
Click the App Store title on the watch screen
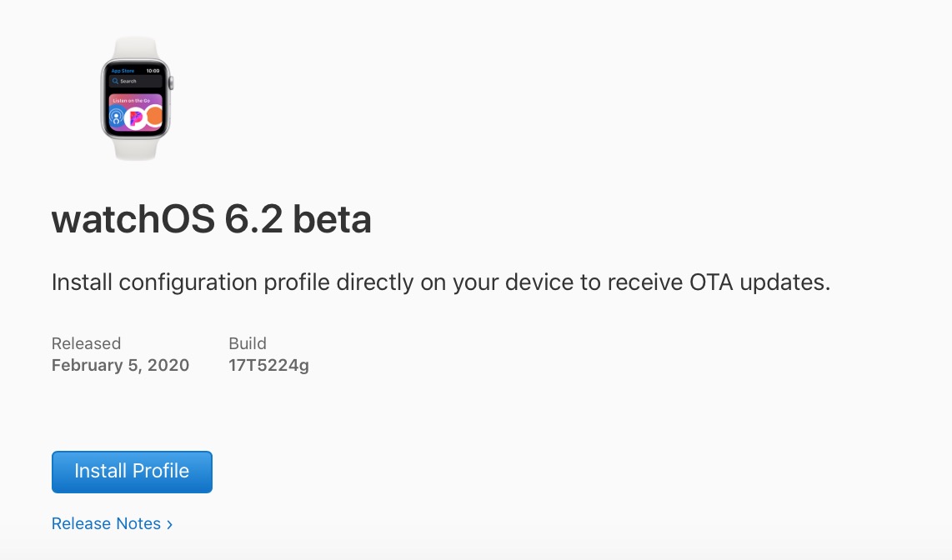[x=123, y=72]
